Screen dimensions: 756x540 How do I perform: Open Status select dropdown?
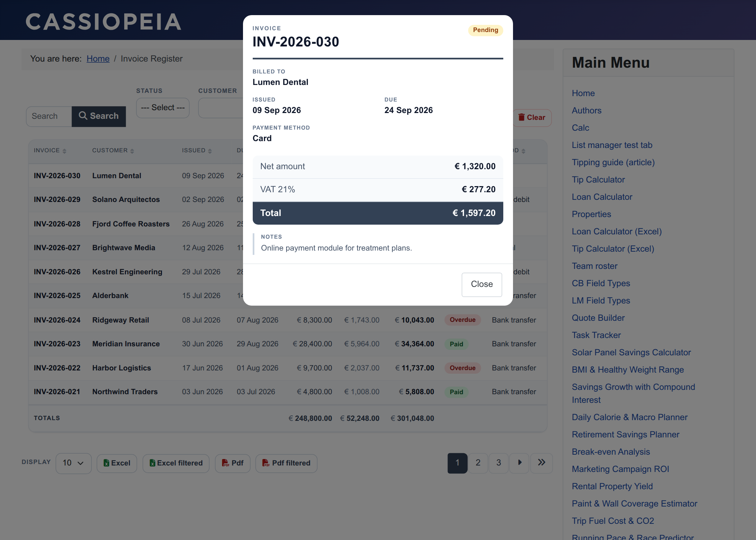[x=163, y=108]
